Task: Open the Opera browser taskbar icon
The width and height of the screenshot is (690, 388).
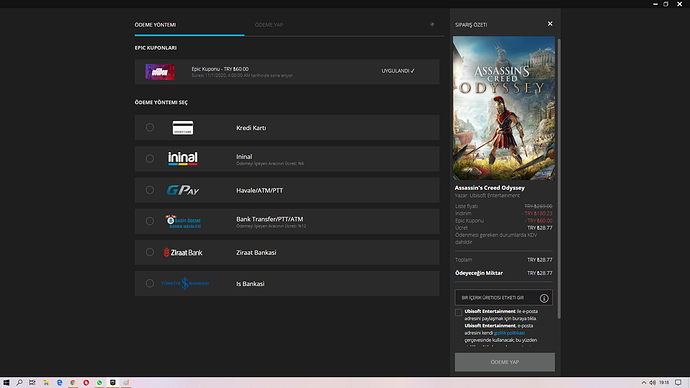Action: [x=86, y=383]
